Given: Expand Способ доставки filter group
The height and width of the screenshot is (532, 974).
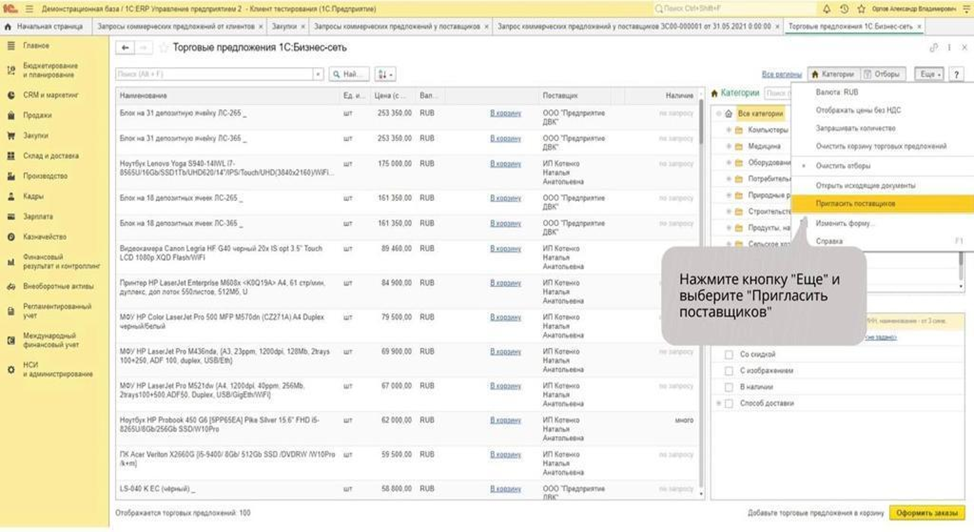Looking at the screenshot, I should (719, 403).
